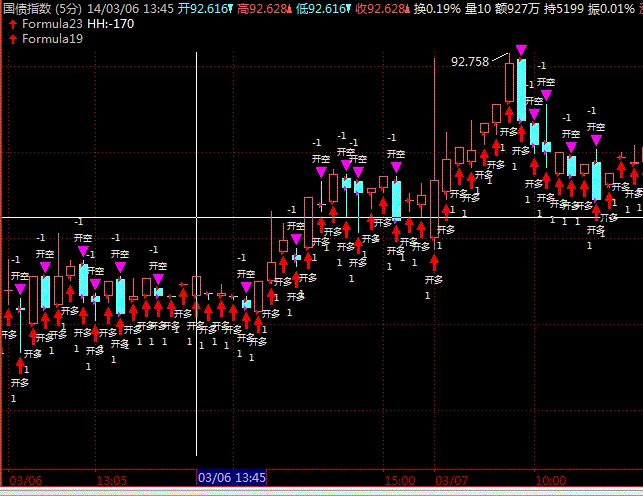Click the 92.758 peak price label

pyautogui.click(x=470, y=61)
